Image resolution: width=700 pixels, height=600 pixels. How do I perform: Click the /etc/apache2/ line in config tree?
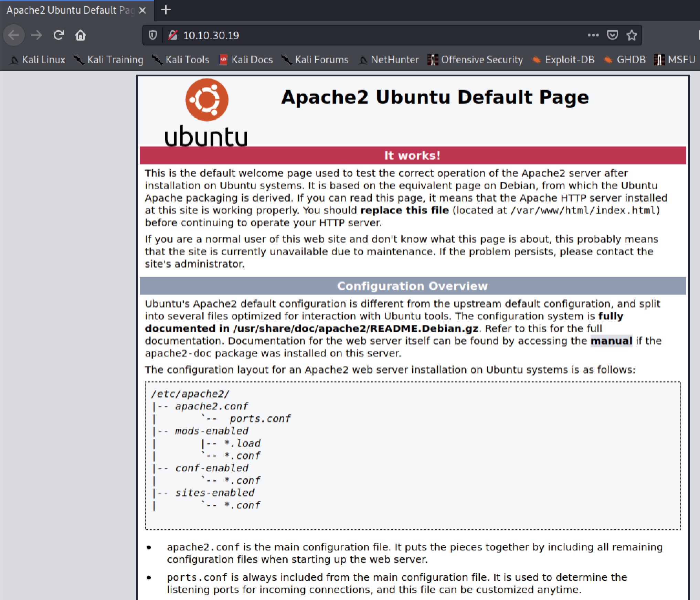pos(190,394)
